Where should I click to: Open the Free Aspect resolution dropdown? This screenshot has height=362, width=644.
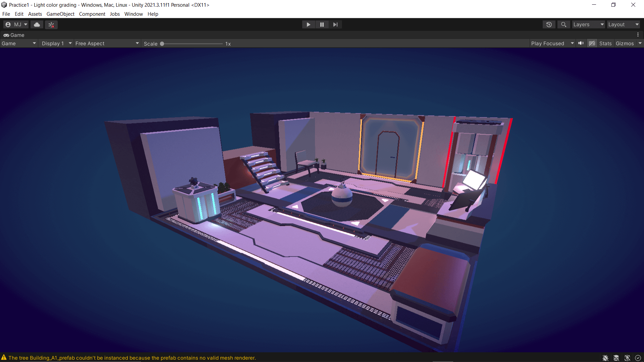click(x=107, y=44)
